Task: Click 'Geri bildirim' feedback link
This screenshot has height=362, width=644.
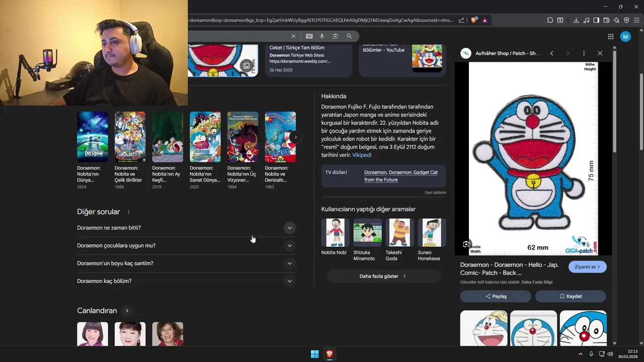Action: point(435,193)
